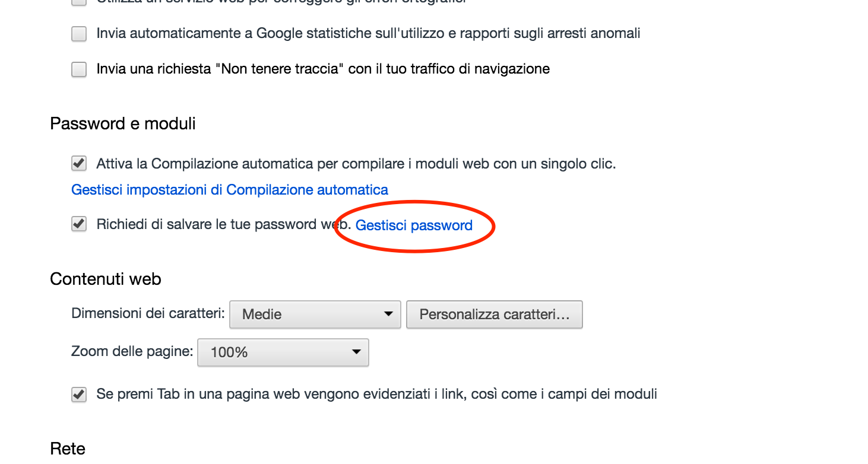868x464 pixels.
Task: Click the "Password e moduli" section heading
Action: (x=122, y=123)
